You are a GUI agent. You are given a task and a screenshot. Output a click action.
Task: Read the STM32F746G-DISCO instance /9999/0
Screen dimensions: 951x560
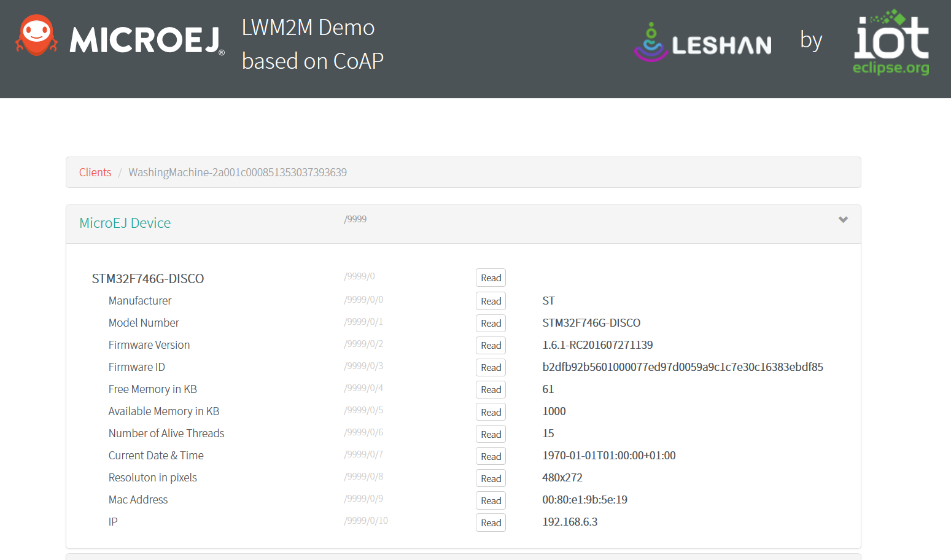[x=491, y=278]
